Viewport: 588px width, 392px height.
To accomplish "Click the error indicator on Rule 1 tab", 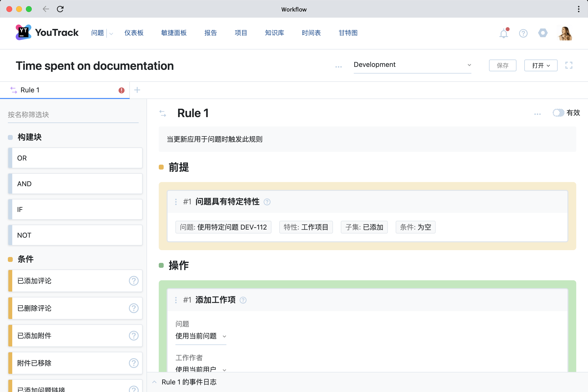I will 121,90.
